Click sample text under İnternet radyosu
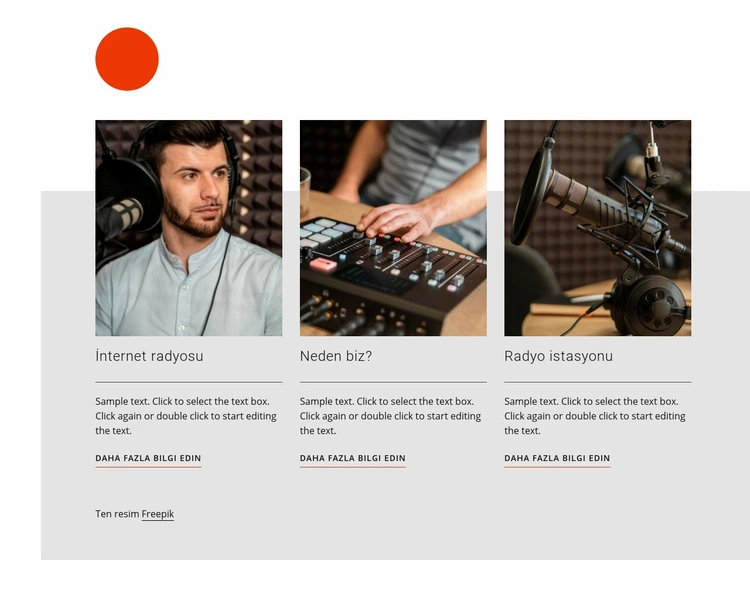 click(186, 416)
